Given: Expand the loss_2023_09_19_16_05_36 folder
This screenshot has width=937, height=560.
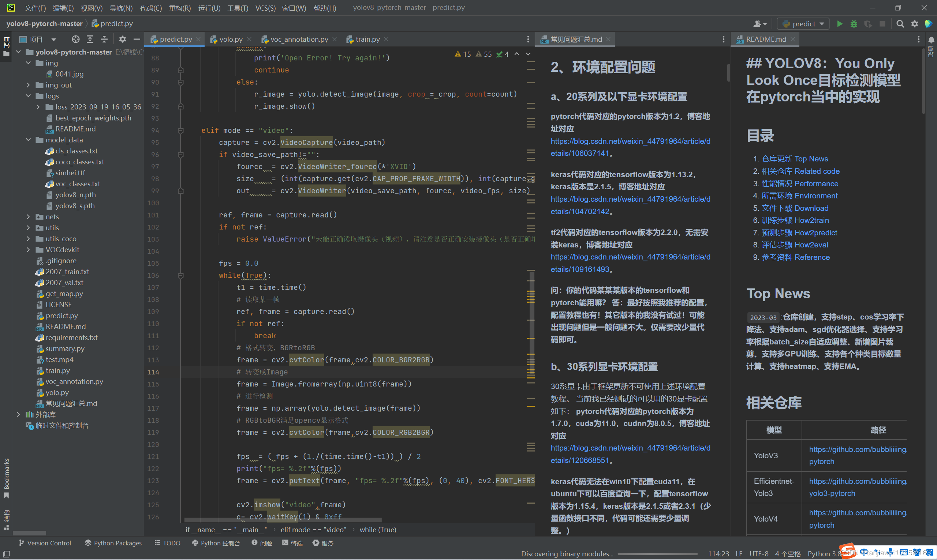Looking at the screenshot, I should click(38, 107).
